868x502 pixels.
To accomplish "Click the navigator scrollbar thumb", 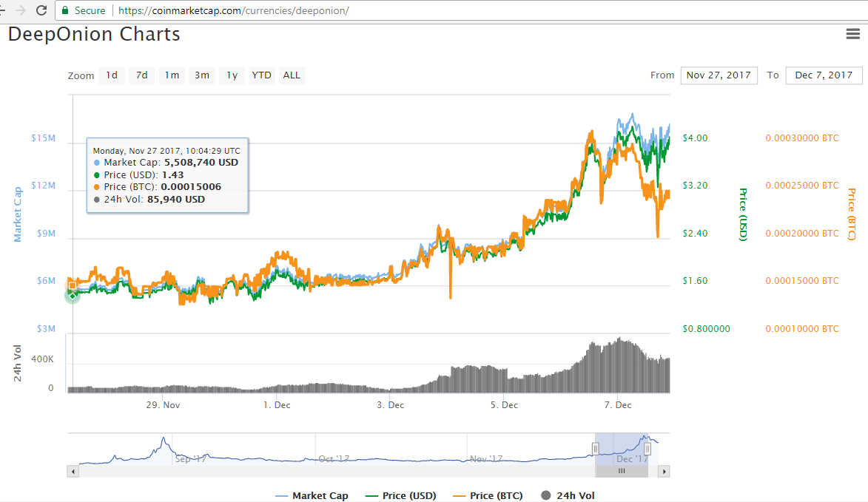I will tap(622, 472).
